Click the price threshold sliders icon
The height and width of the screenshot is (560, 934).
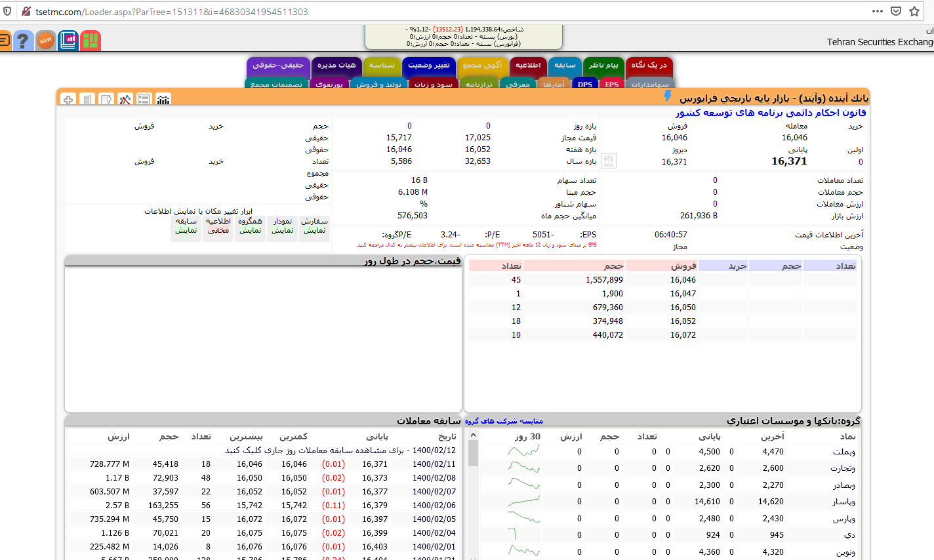(609, 161)
